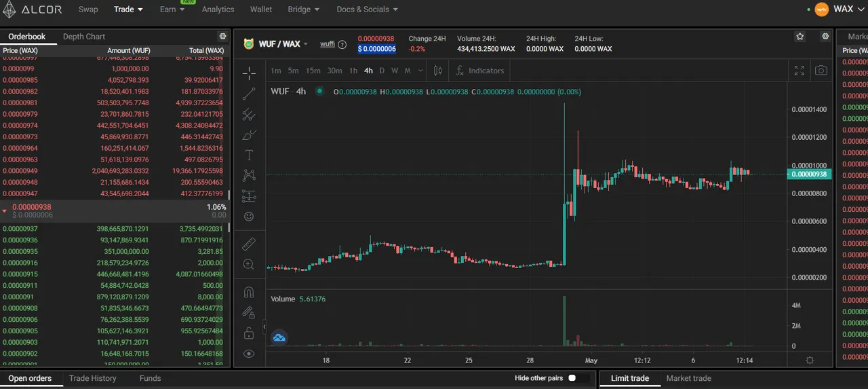Open the Earn dropdown menu
Screen dimensions: 868x389
pyautogui.click(x=172, y=10)
